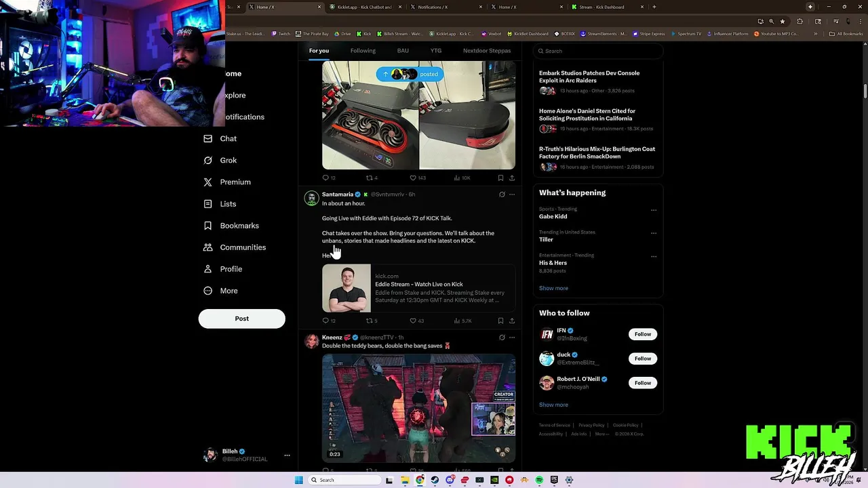Click the Post button
Viewport: 868px width, 488px height.
click(241, 319)
